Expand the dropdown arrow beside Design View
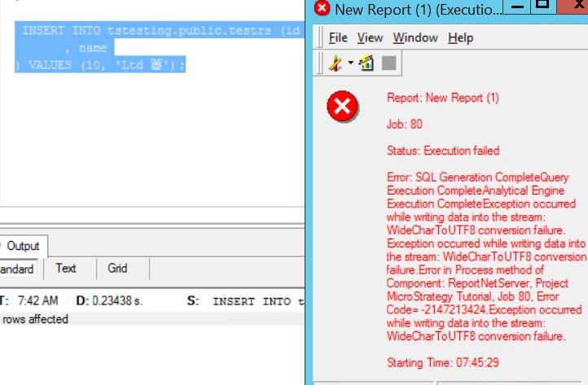 point(349,63)
